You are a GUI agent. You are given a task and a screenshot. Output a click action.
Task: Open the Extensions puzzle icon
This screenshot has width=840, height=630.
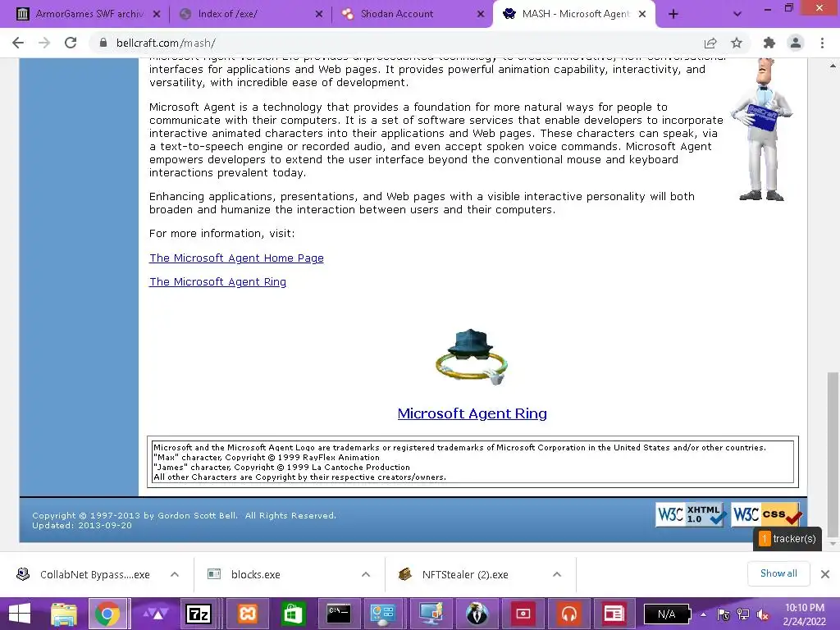[769, 43]
